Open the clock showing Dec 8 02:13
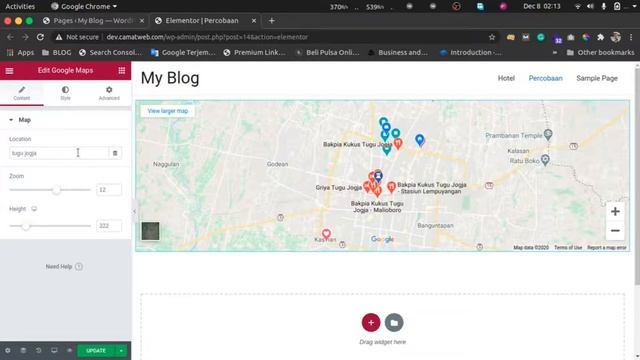This screenshot has width=640, height=360. [542, 6]
